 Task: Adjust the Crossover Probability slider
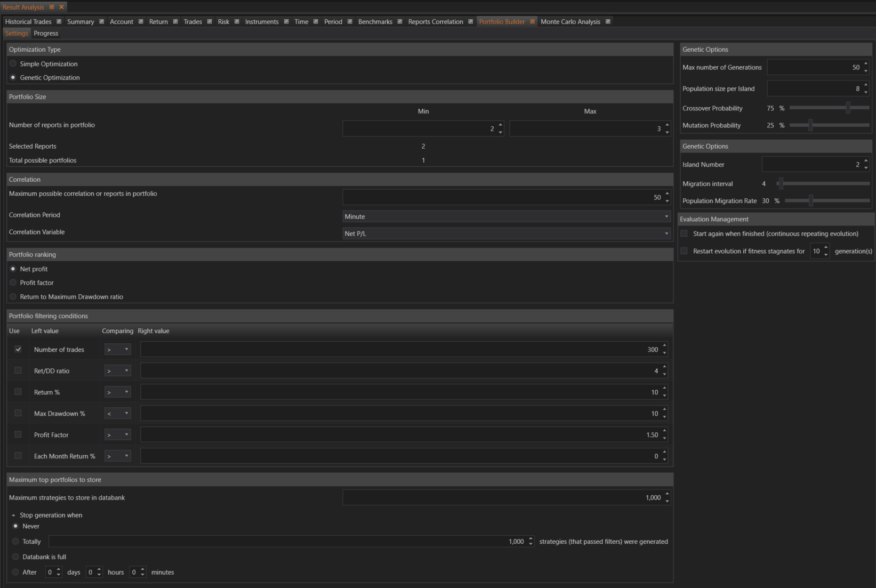click(x=848, y=108)
